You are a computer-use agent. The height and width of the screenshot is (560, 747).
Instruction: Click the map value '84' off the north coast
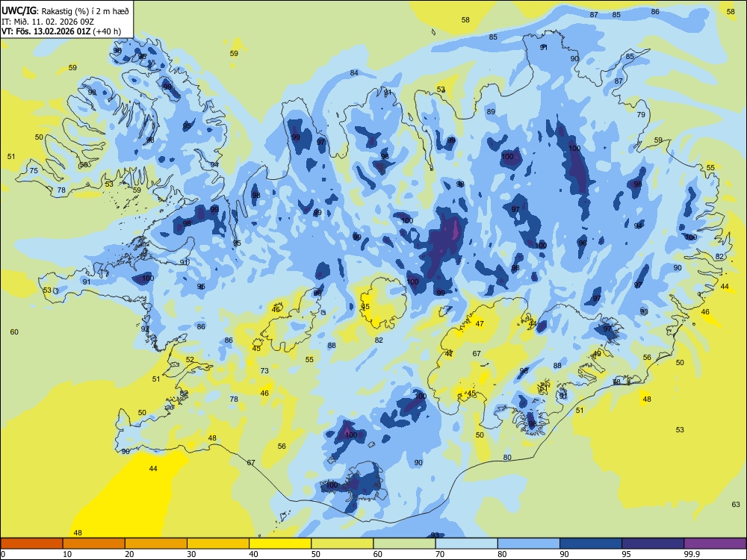(354, 73)
